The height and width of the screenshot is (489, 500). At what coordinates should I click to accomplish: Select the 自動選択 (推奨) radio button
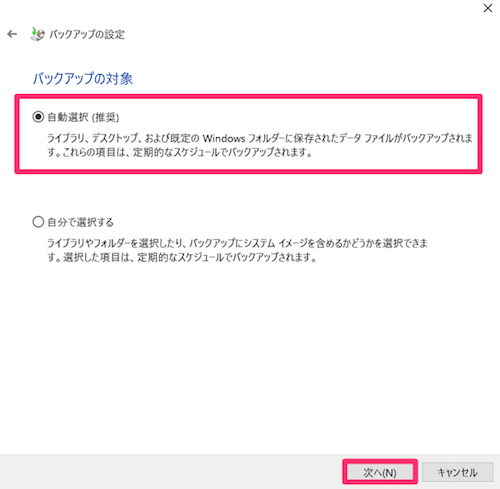click(38, 117)
